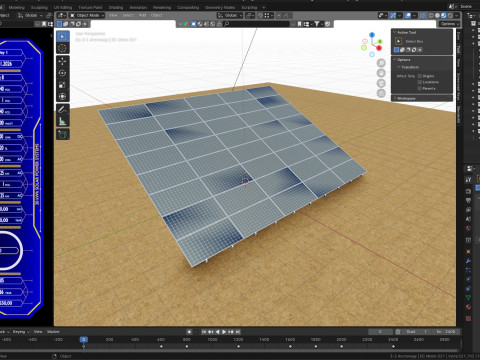This screenshot has height=360, width=480.
Task: Click the Pan view hand gizmo
Action: pos(381,73)
